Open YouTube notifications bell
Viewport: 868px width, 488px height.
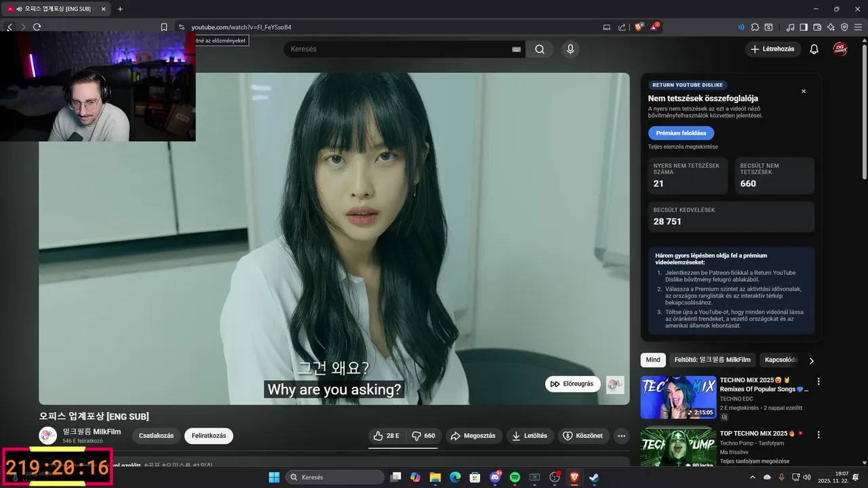tap(814, 49)
